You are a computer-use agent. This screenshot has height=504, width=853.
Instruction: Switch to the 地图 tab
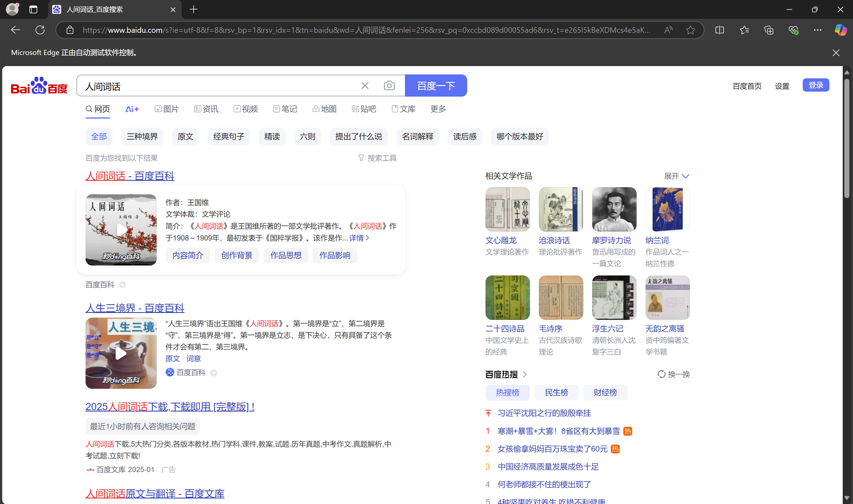324,109
